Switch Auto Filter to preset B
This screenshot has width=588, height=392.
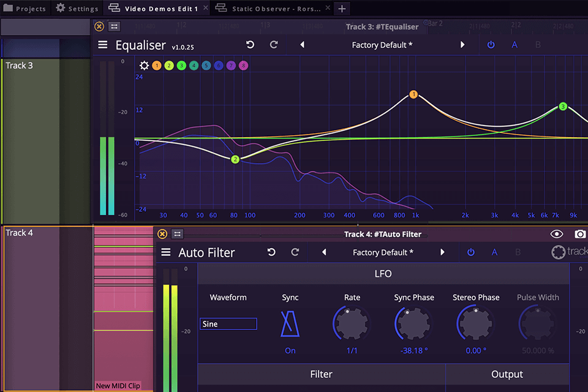point(518,252)
